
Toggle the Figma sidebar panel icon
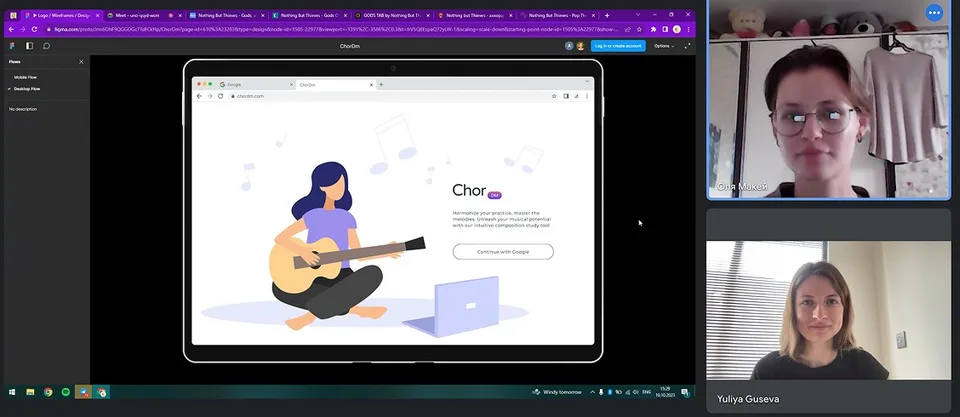click(29, 46)
